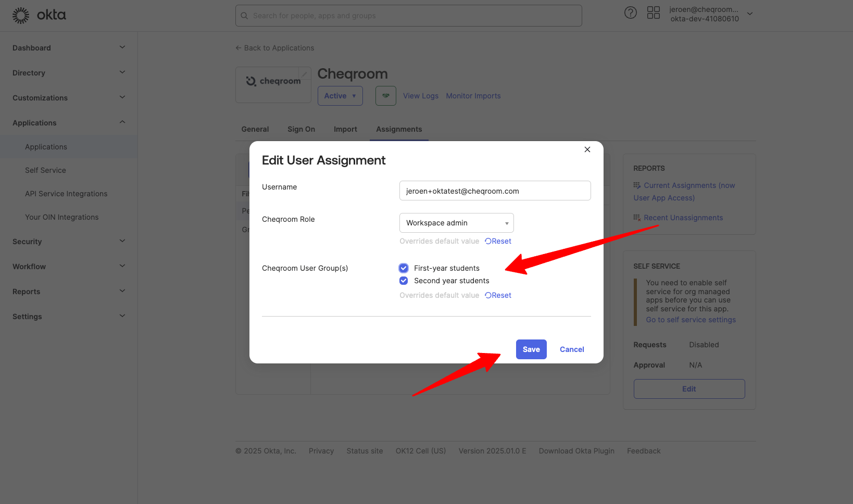This screenshot has height=504, width=853.
Task: Switch to the Sign On tab
Action: pos(301,129)
